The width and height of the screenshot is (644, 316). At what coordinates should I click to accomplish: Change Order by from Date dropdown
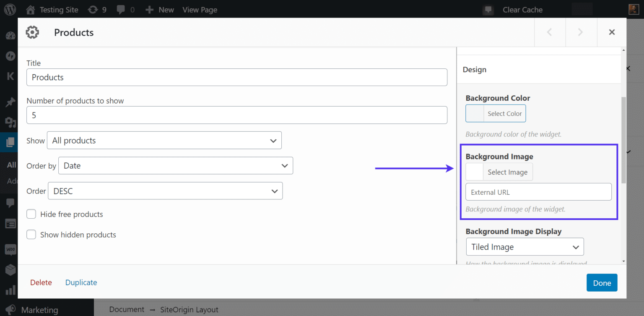click(175, 165)
